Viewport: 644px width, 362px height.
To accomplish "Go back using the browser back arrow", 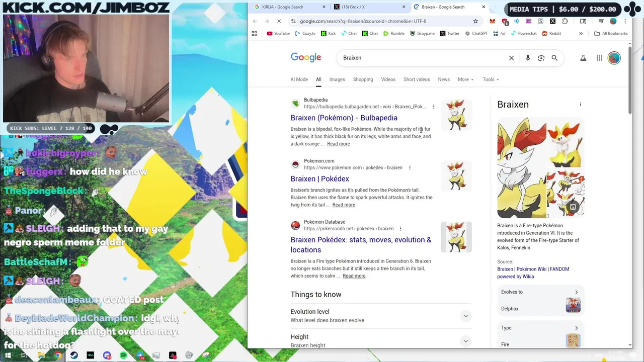I will [x=255, y=21].
